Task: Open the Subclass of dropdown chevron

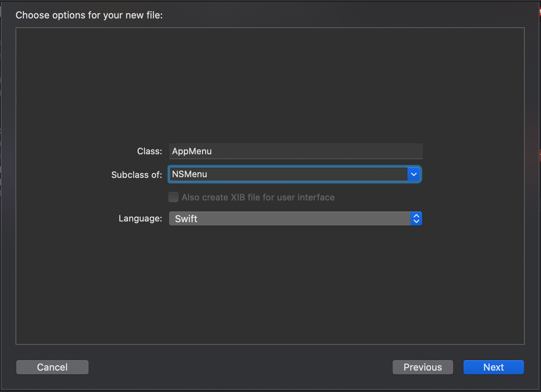Action: [x=414, y=174]
